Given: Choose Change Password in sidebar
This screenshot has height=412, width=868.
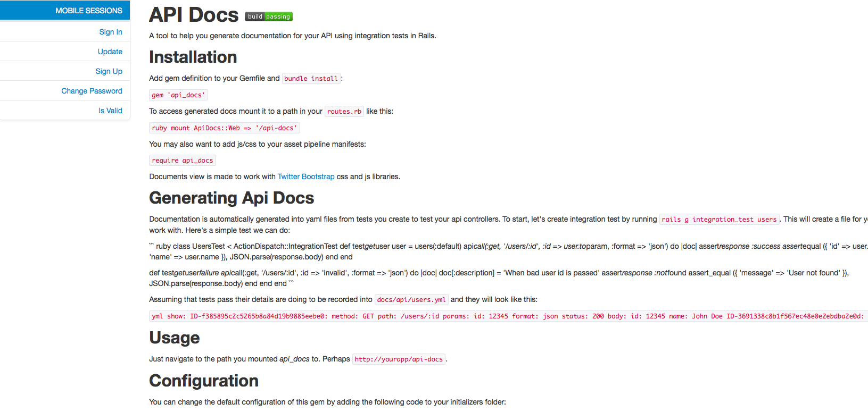Looking at the screenshot, I should coord(92,91).
